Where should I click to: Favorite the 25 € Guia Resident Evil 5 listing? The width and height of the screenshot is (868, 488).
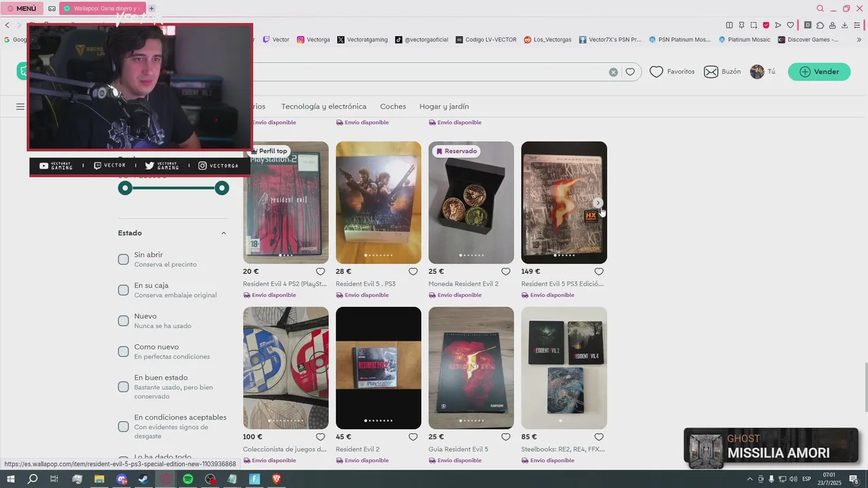click(x=506, y=437)
